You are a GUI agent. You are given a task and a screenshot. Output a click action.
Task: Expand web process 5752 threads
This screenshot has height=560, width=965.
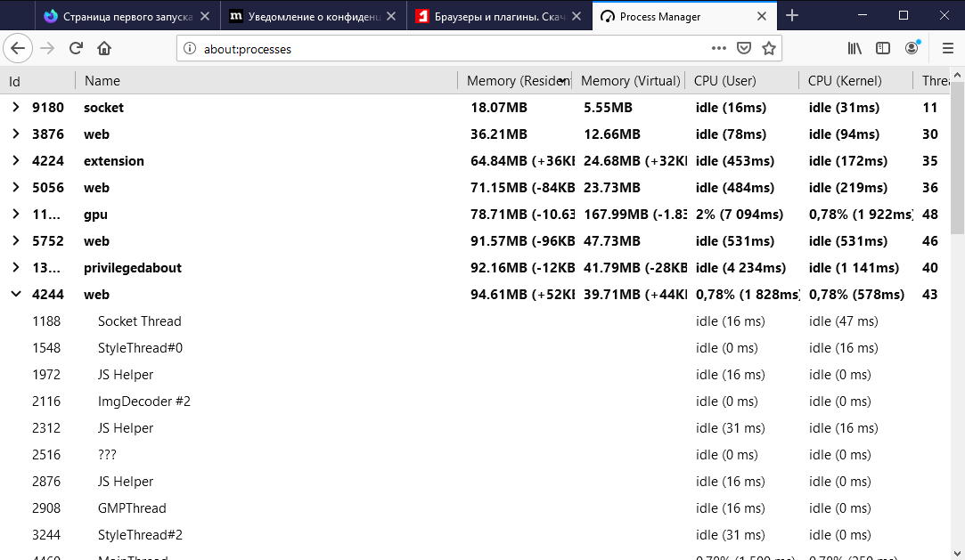coord(16,241)
